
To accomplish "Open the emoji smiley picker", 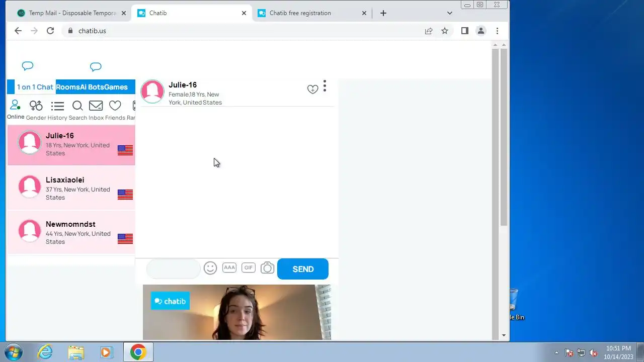I will pos(210,268).
